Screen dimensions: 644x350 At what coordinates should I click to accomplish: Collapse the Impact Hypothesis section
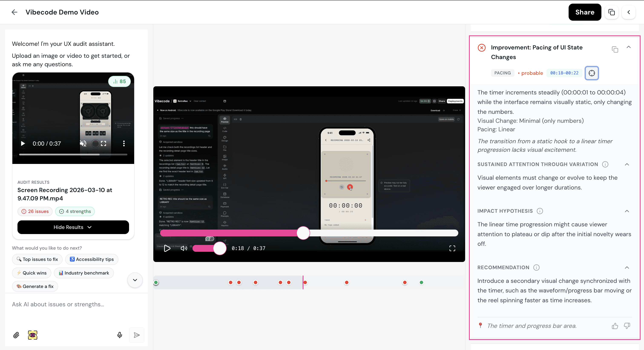click(627, 211)
